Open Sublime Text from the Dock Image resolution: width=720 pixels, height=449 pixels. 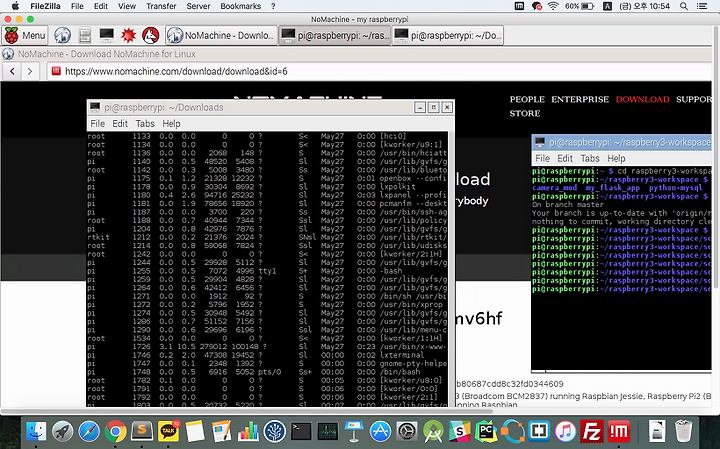[142, 432]
